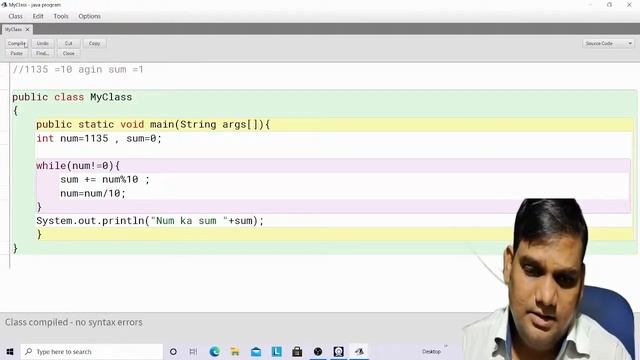Expand the Source Code view dropdown
This screenshot has height=360, width=640.
point(608,43)
